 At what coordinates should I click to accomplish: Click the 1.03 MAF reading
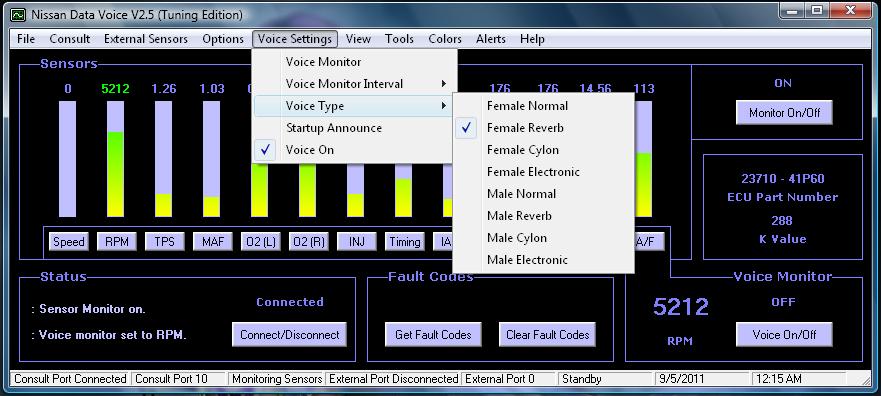212,89
